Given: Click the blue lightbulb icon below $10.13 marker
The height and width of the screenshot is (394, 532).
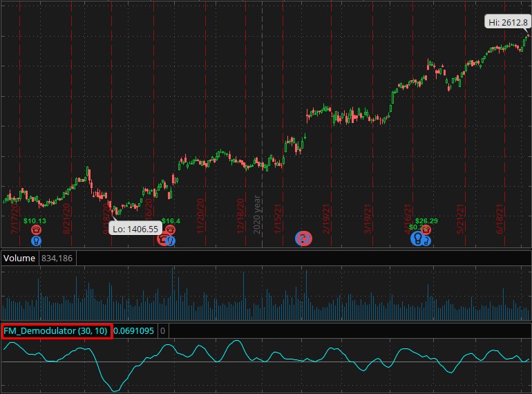Looking at the screenshot, I should (x=35, y=241).
